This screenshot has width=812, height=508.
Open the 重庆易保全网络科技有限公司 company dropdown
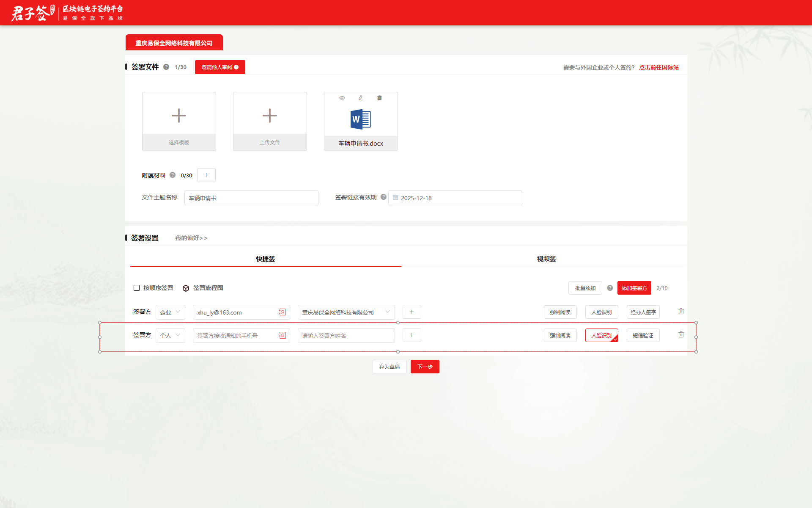pos(346,312)
